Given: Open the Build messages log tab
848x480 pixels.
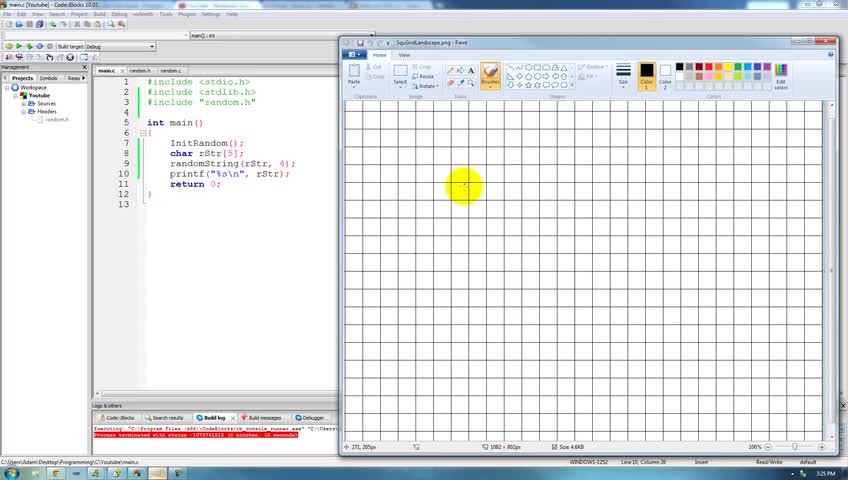Looking at the screenshot, I should coord(261,418).
